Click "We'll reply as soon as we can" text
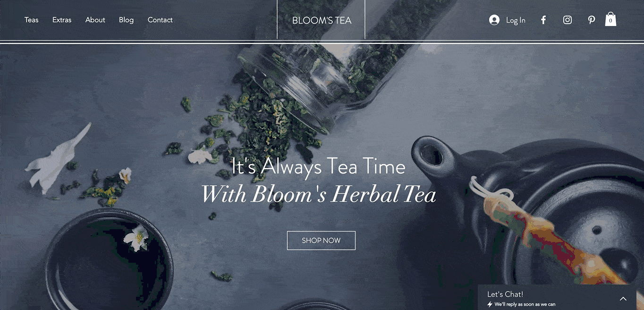644x310 pixels. click(525, 304)
